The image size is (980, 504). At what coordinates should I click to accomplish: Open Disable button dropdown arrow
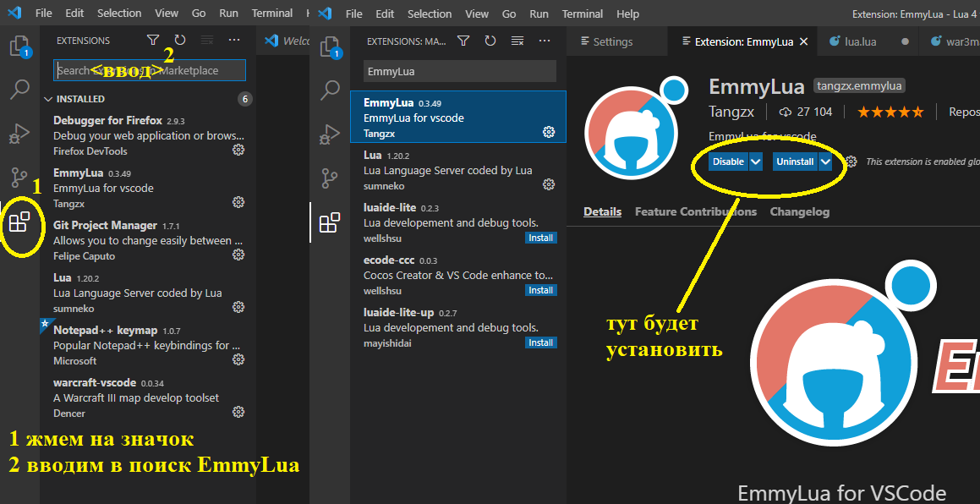pos(756,162)
